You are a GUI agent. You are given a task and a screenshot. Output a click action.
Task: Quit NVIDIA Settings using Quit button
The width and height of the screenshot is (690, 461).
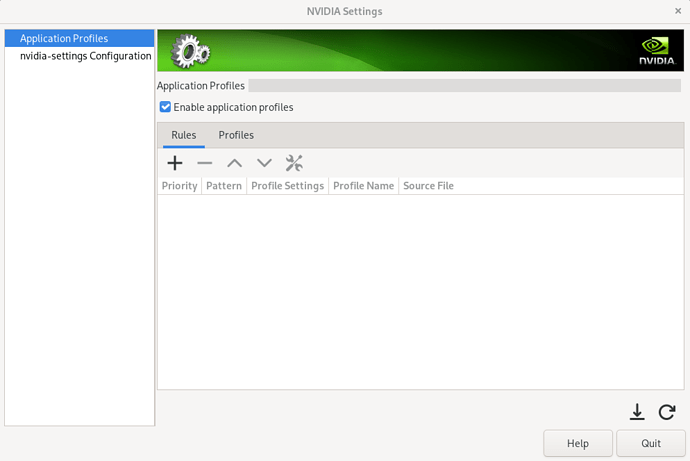pyautogui.click(x=650, y=443)
